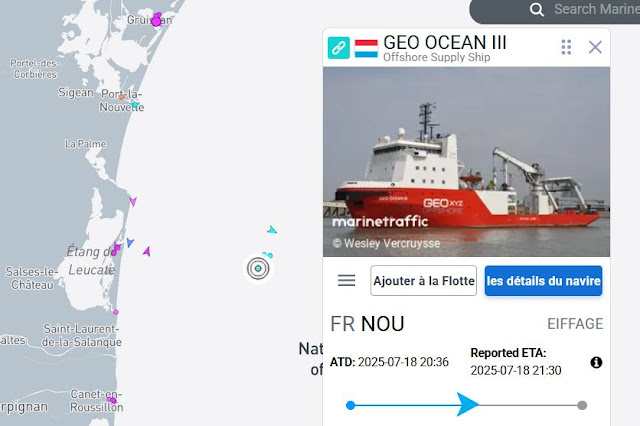The image size is (640, 426).
Task: Click the ETA info icon
Action: [596, 362]
